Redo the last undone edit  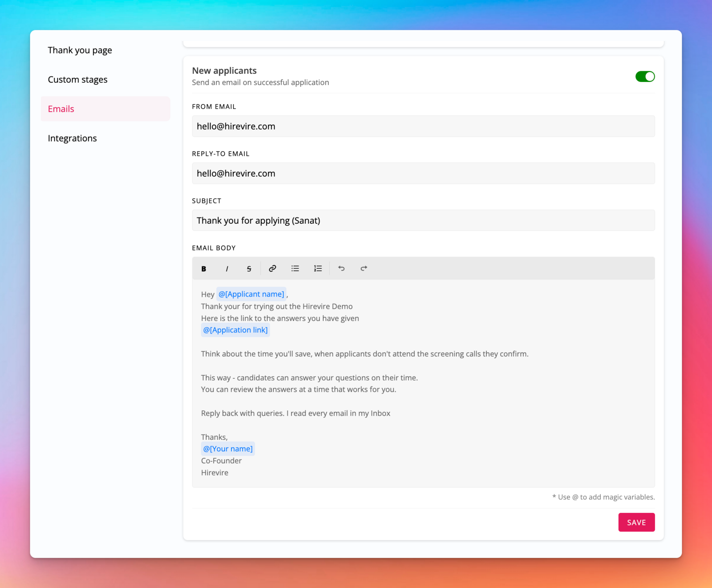(364, 268)
